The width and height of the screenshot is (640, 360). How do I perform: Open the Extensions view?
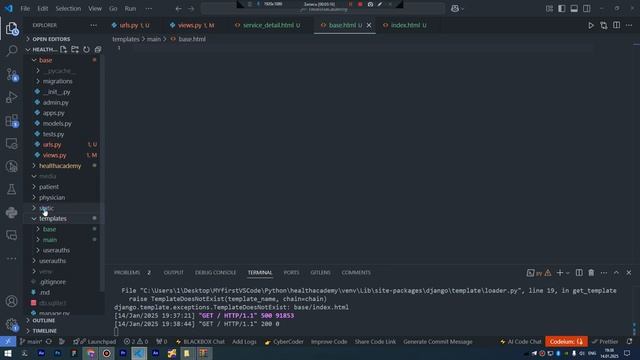tap(11, 120)
